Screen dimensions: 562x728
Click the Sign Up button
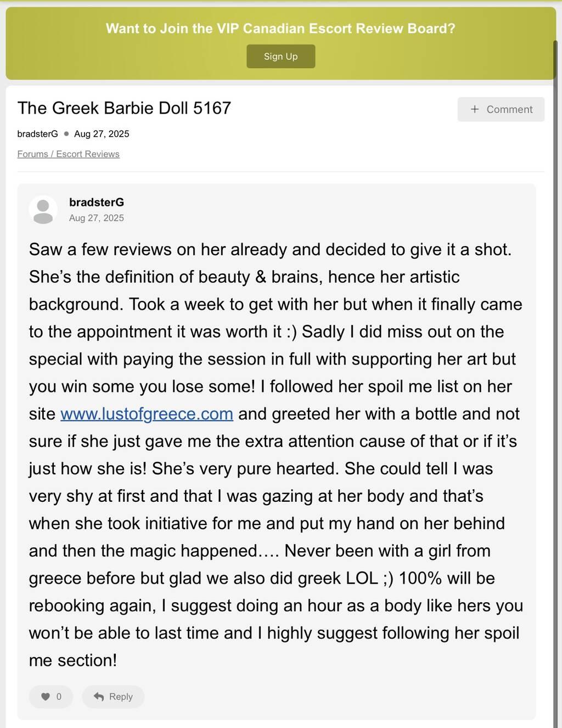pos(280,57)
